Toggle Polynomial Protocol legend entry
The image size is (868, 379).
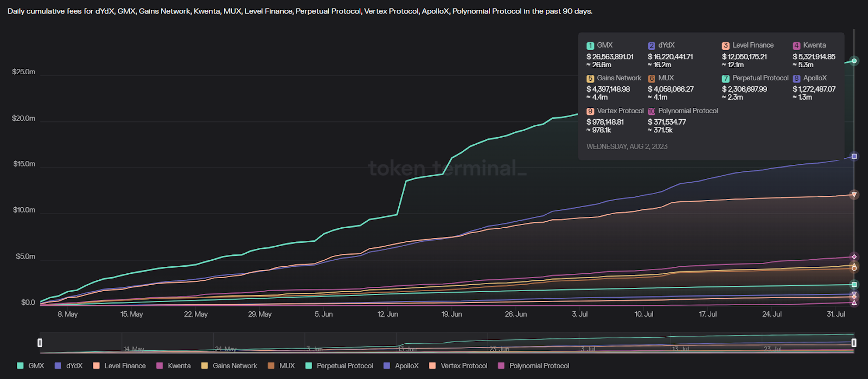point(534,366)
